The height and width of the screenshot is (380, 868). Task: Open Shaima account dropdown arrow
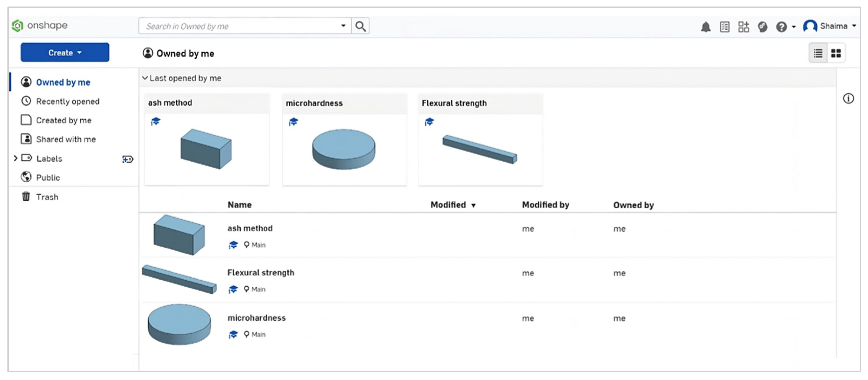point(854,26)
